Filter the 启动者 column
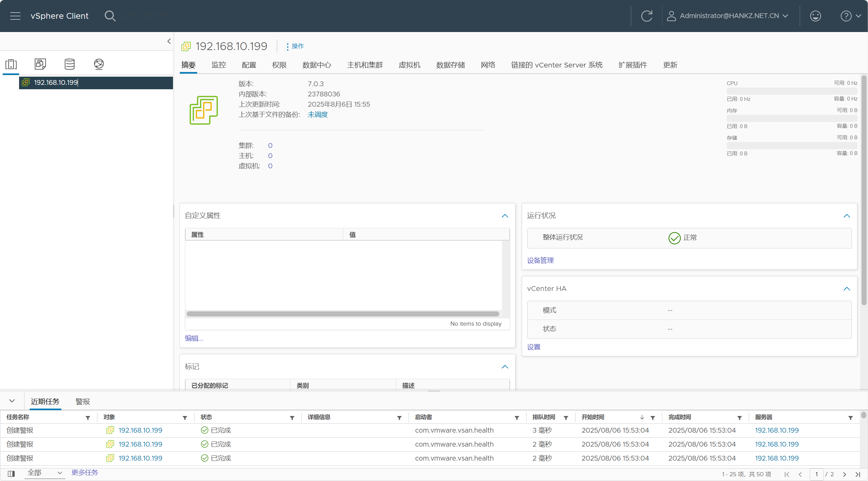This screenshot has width=868, height=481. pos(517,418)
